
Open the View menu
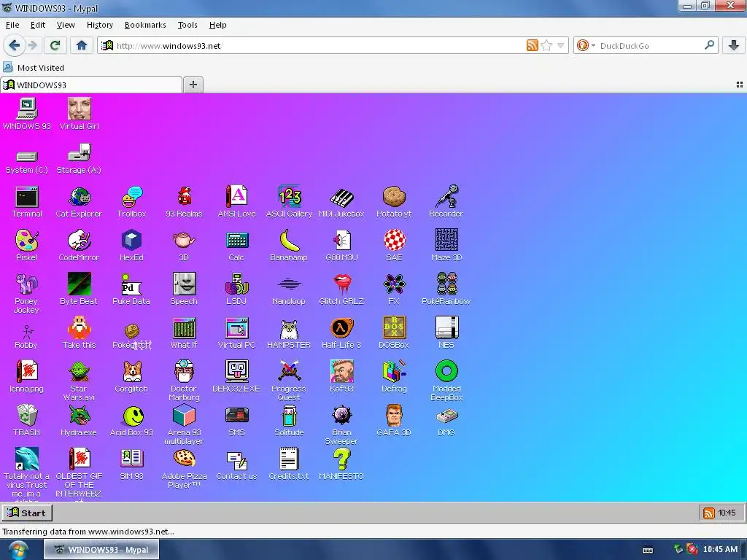pyautogui.click(x=66, y=25)
